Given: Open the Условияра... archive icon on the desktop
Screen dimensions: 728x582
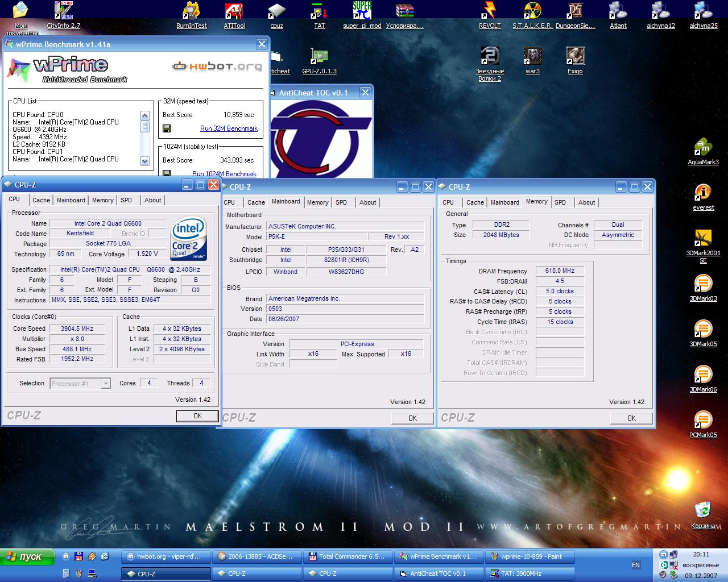Looking at the screenshot, I should (404, 15).
